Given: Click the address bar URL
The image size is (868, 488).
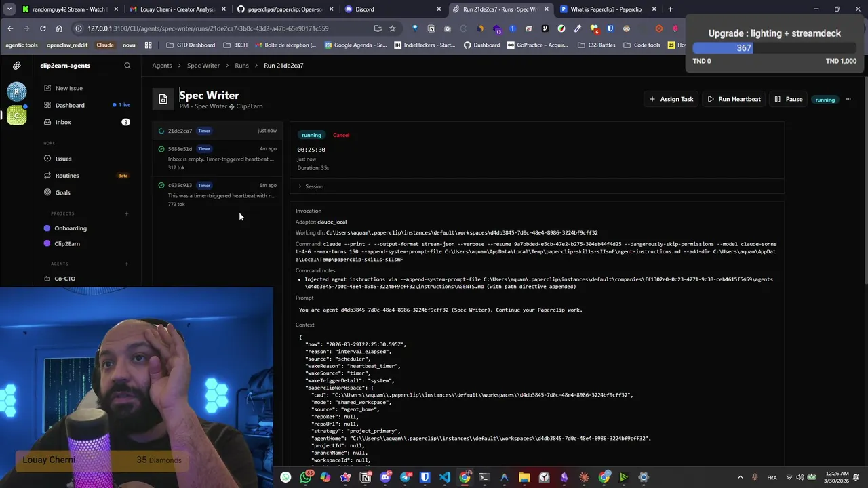Looking at the screenshot, I should pyautogui.click(x=208, y=28).
